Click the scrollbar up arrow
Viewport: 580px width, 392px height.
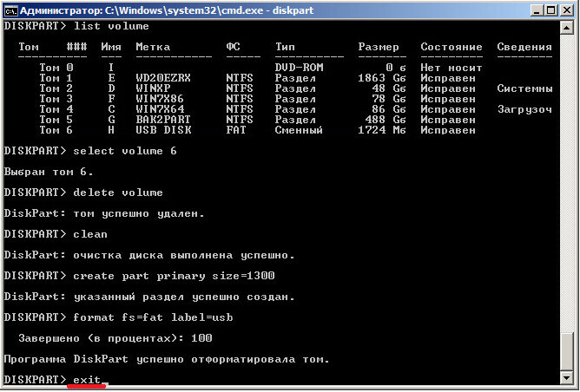click(x=567, y=28)
